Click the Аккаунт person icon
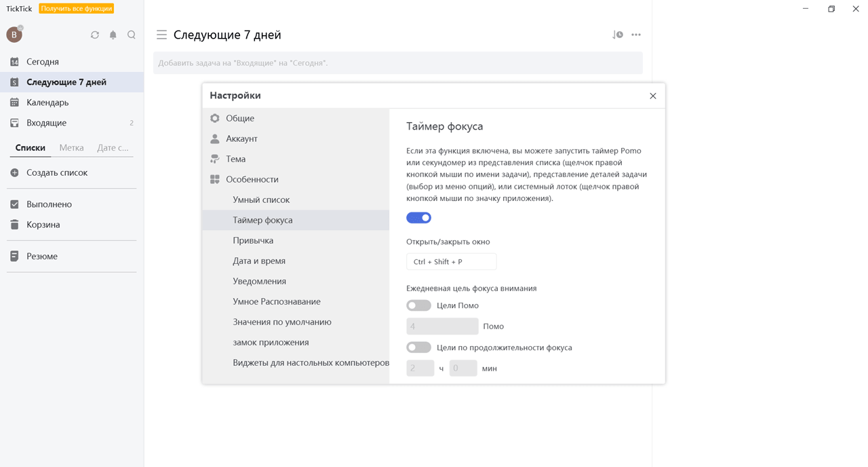868x467 pixels. pos(214,138)
